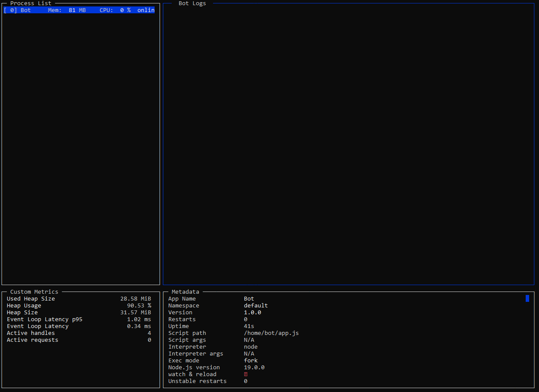Select the Active handles metric row
The image size is (539, 392).
30,333
